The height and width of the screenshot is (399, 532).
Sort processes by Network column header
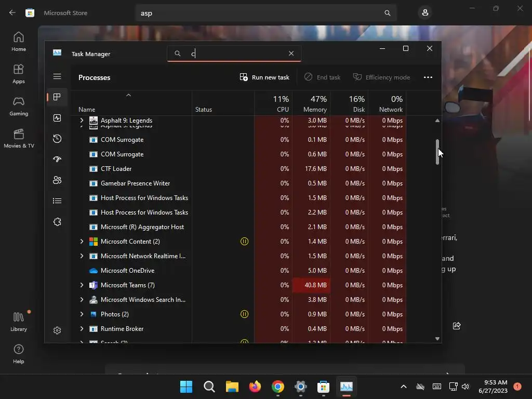tap(388, 104)
